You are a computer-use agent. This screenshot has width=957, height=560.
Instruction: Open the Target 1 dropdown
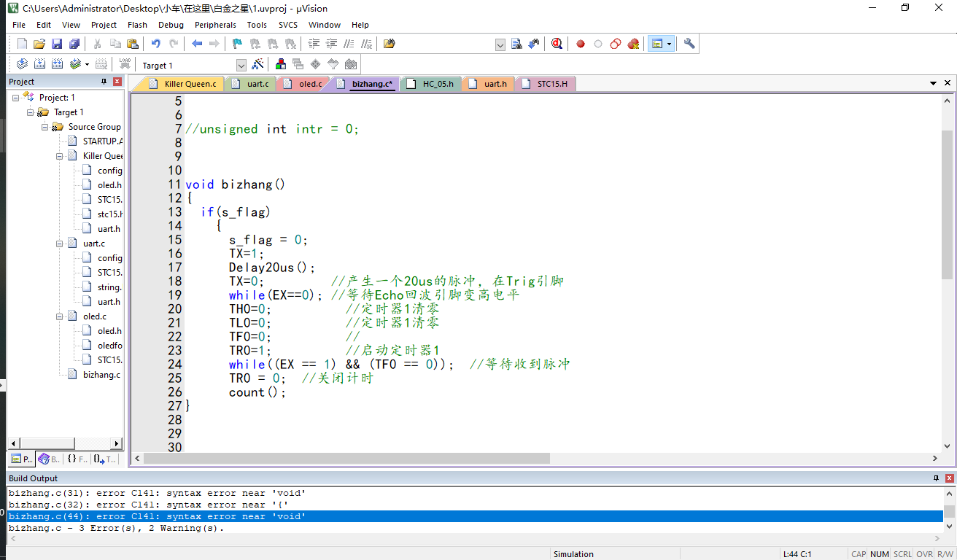click(241, 65)
